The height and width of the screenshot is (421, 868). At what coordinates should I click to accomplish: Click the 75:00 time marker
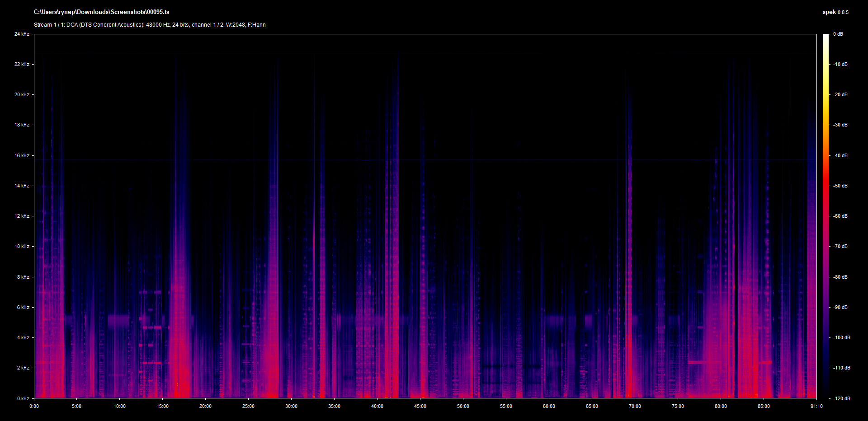pyautogui.click(x=678, y=406)
